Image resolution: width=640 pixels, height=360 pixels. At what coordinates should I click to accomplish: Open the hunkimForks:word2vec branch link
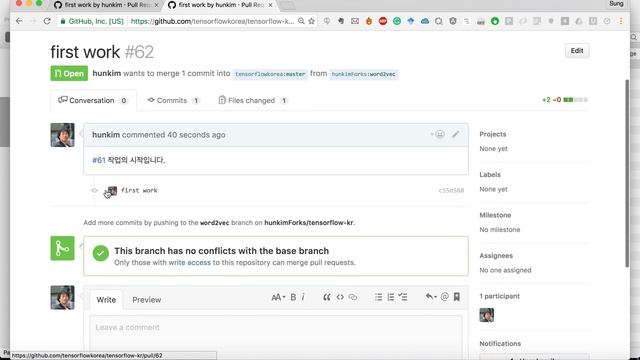click(x=363, y=74)
